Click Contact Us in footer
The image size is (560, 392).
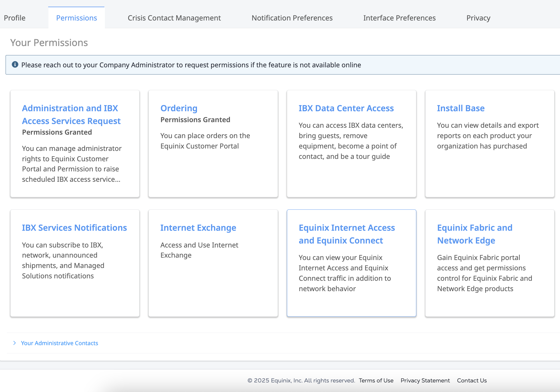click(472, 381)
